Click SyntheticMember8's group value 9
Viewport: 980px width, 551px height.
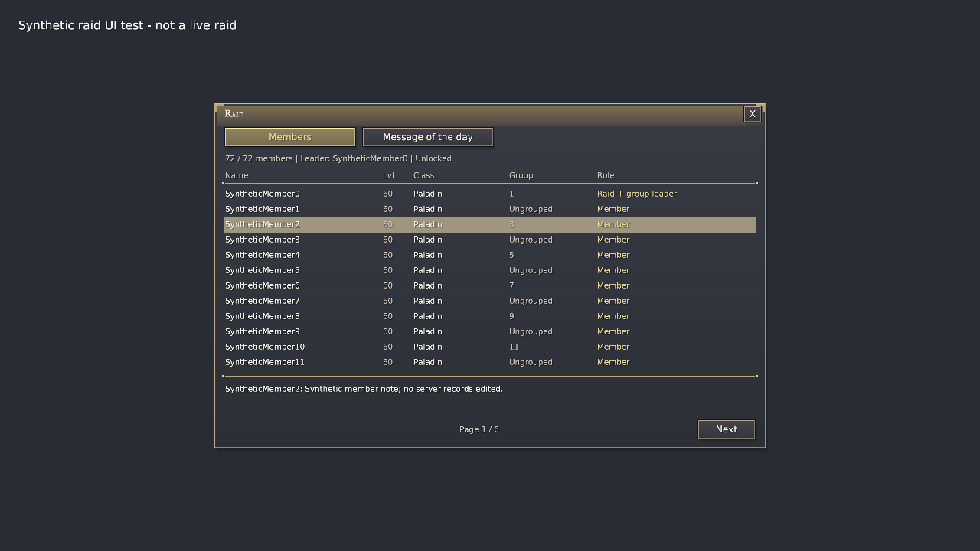[x=511, y=316]
